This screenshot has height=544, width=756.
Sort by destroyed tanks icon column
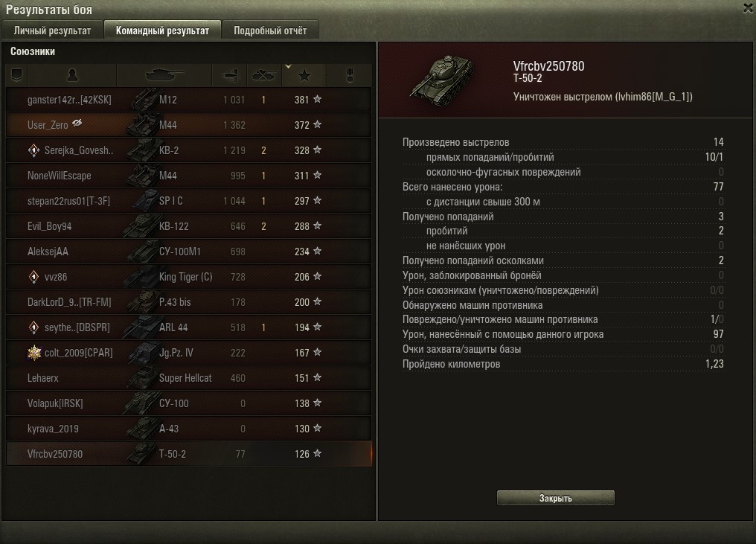[264, 75]
